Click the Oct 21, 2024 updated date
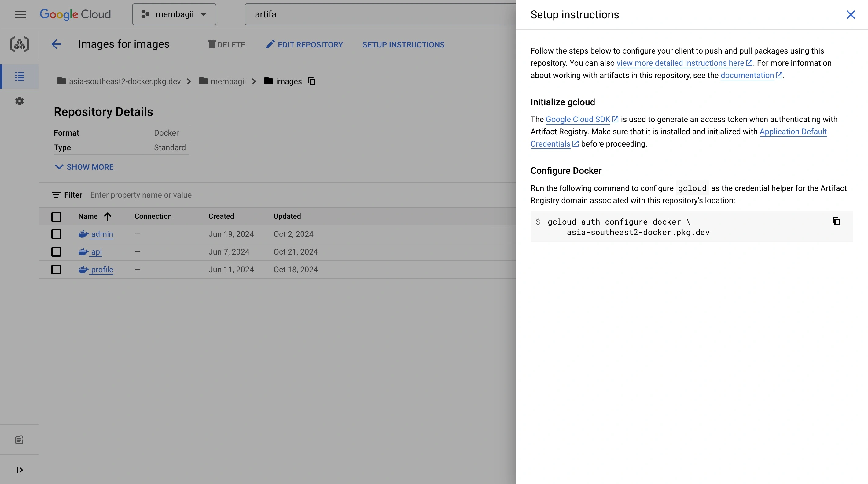Viewport: 868px width, 484px height. coord(296,252)
